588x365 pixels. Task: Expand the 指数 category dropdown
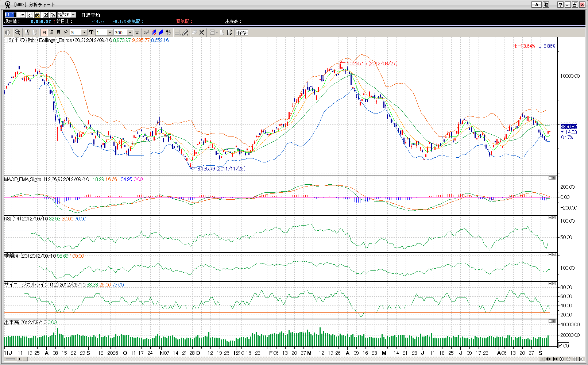click(73, 15)
